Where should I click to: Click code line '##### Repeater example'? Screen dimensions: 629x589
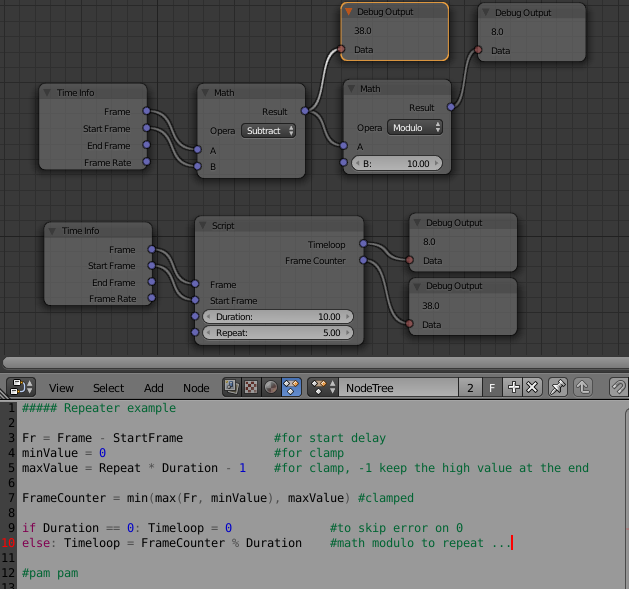pos(99,408)
